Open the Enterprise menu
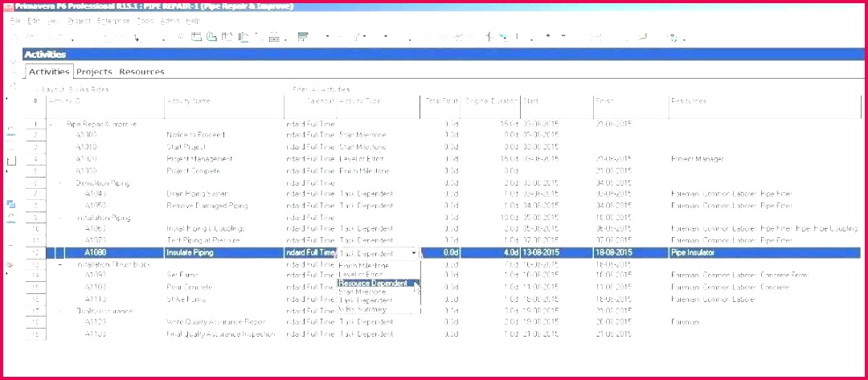868x380 pixels. (x=113, y=20)
